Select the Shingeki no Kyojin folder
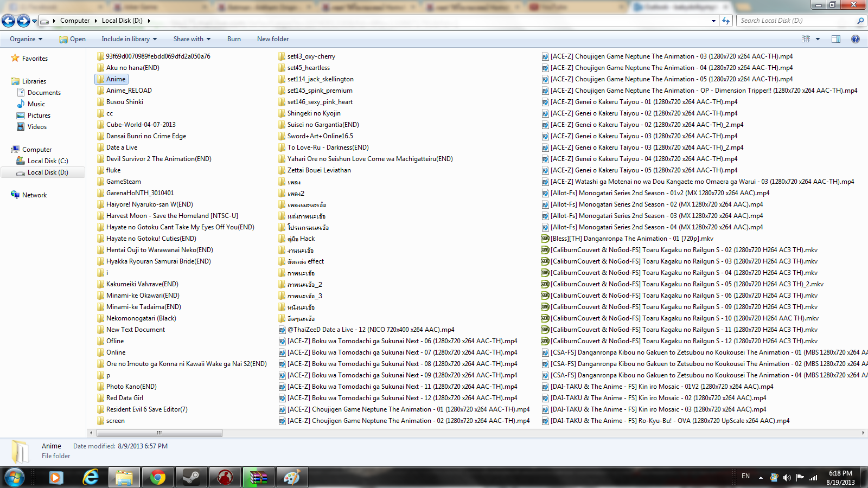 point(309,113)
